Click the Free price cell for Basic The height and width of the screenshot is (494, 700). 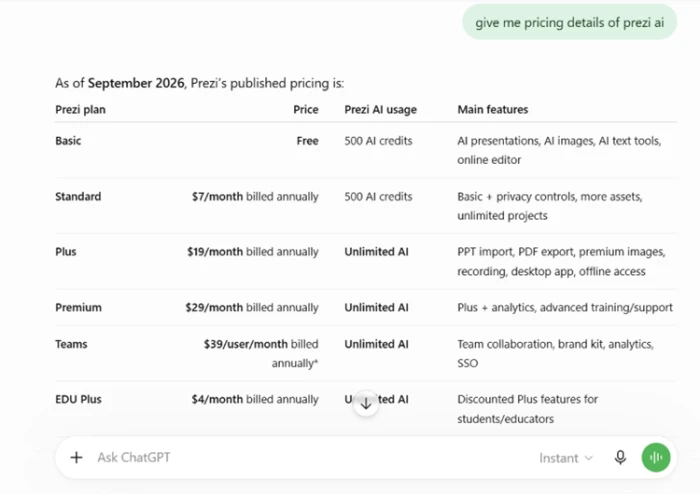coord(308,141)
